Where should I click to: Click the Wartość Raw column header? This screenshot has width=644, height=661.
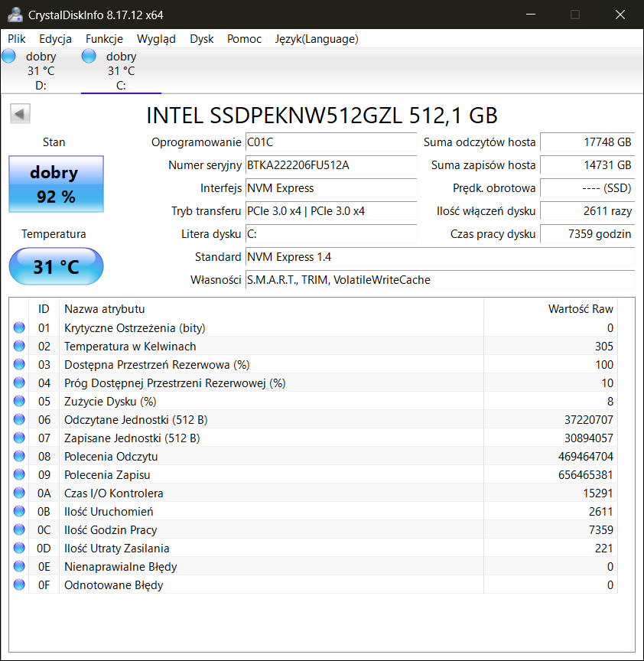(x=580, y=309)
